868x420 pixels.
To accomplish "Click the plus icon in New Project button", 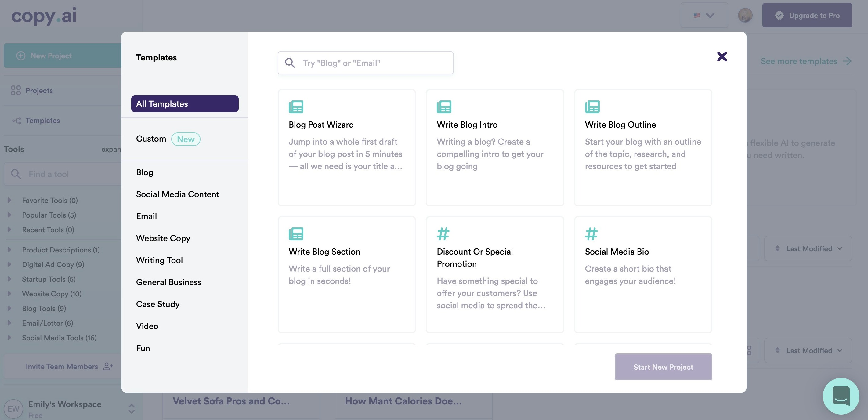I will (21, 56).
